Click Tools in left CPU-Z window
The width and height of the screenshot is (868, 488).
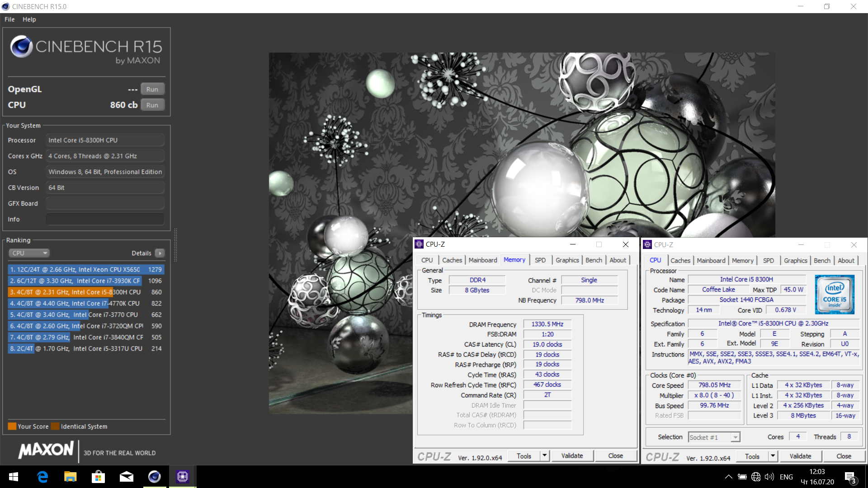pos(524,456)
